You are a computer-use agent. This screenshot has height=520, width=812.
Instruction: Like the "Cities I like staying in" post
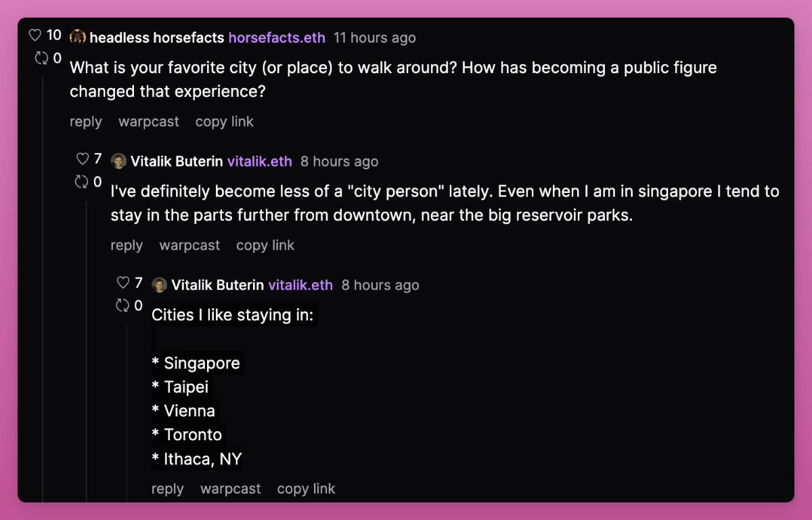point(123,283)
